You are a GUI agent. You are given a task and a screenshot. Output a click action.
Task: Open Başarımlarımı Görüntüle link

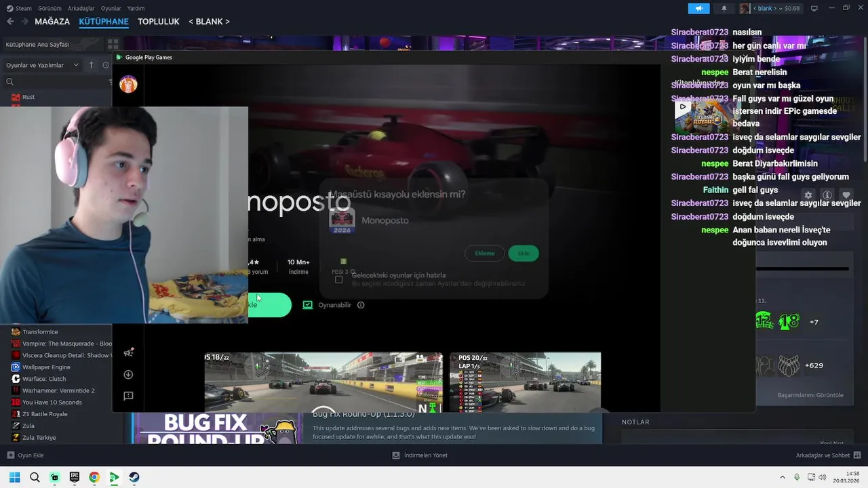click(810, 395)
